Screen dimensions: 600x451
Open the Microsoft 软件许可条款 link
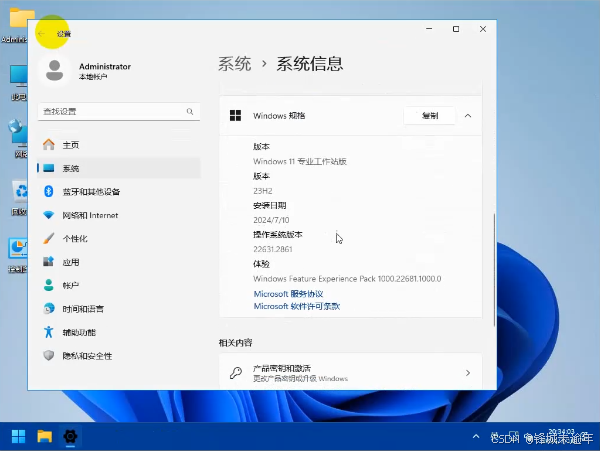click(297, 306)
